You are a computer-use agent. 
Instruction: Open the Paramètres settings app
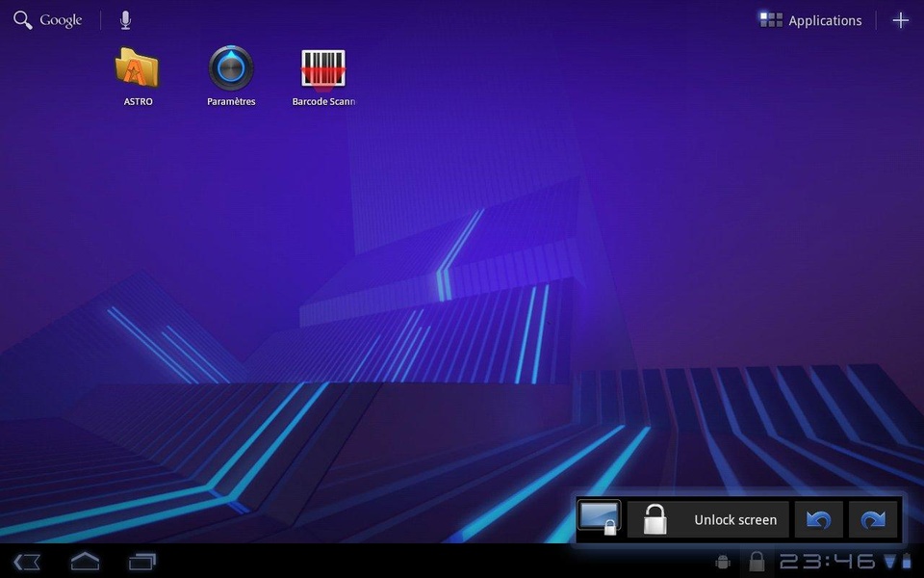tap(231, 77)
